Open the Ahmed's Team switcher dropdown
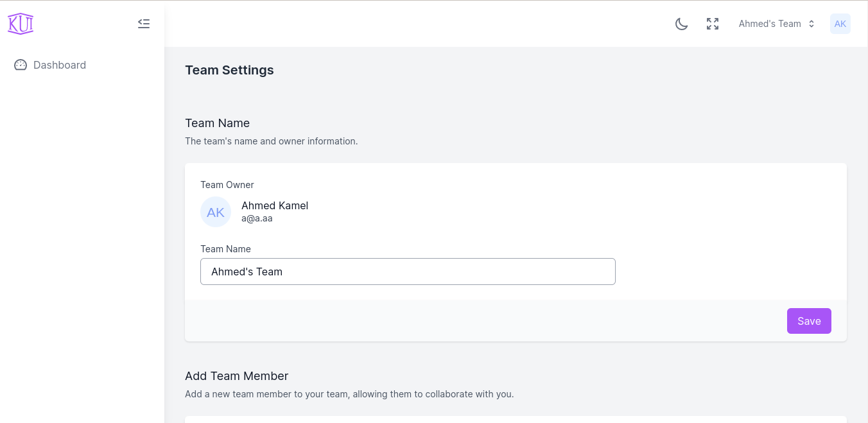868x423 pixels. 770,24
